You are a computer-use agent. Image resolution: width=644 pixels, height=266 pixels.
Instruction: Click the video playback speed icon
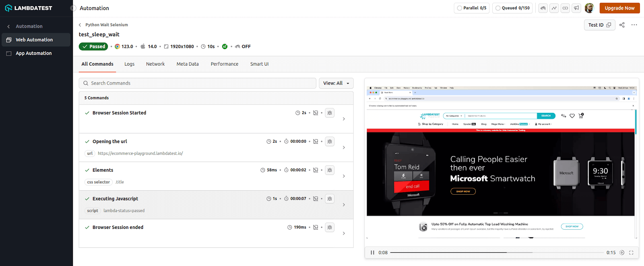[x=621, y=253]
